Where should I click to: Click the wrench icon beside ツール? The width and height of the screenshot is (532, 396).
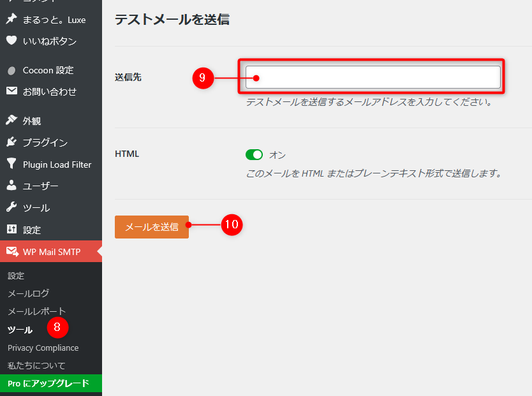click(x=11, y=207)
